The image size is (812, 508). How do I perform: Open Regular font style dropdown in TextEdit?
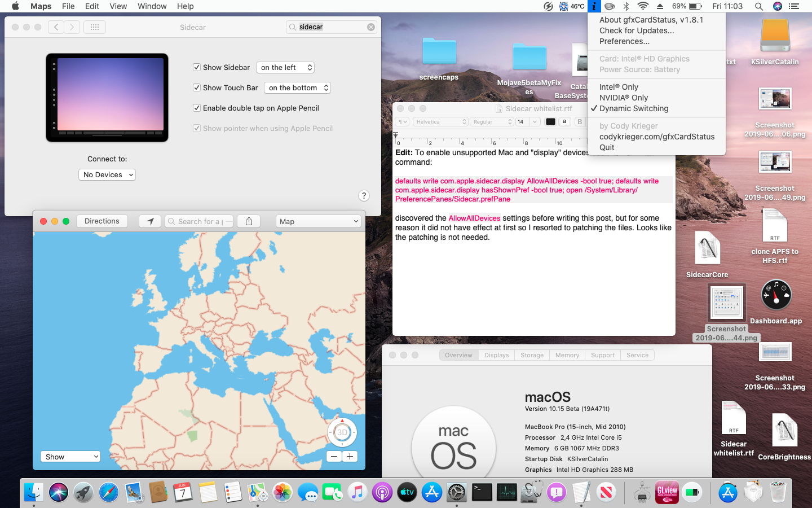[x=492, y=121]
